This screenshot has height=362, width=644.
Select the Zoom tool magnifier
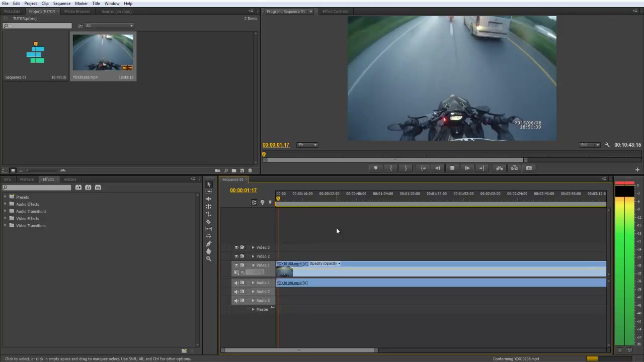(x=209, y=259)
